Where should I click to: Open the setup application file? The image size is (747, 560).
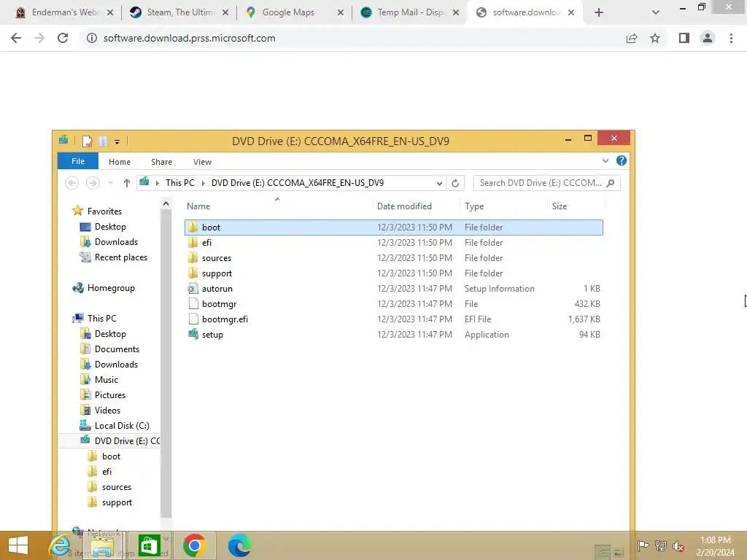point(212,334)
